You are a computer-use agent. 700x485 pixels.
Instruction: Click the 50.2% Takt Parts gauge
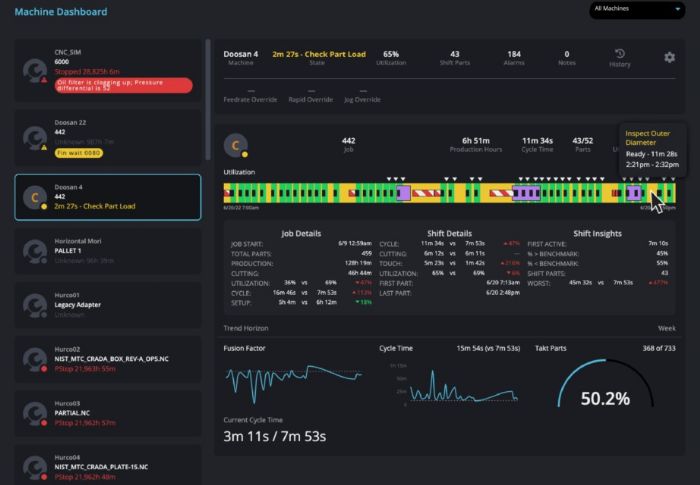tap(605, 384)
